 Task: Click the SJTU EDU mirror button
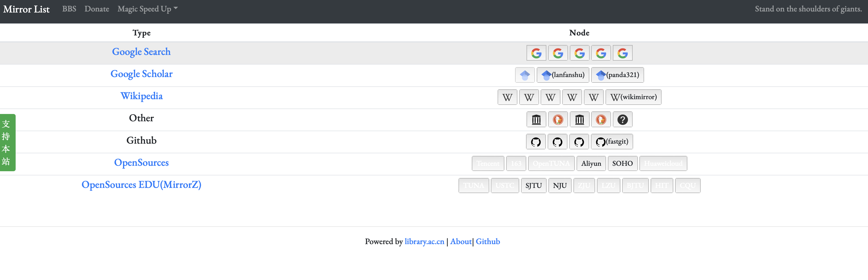click(x=533, y=186)
